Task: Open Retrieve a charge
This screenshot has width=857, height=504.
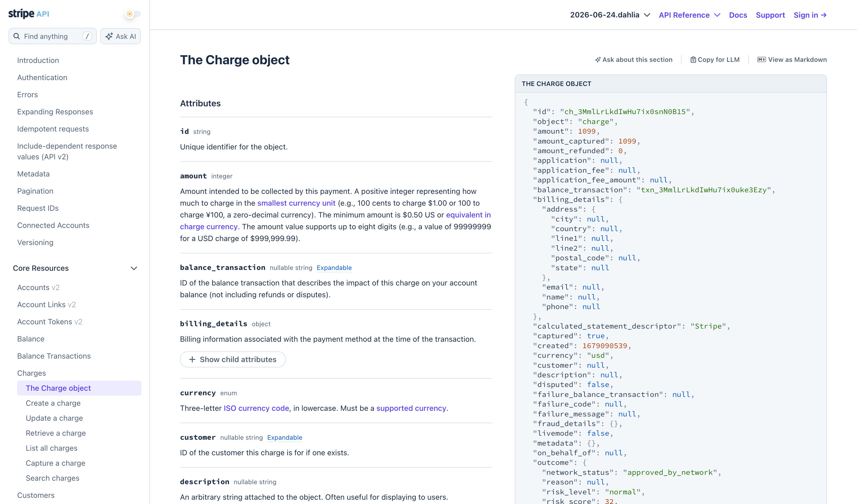Action: tap(56, 433)
